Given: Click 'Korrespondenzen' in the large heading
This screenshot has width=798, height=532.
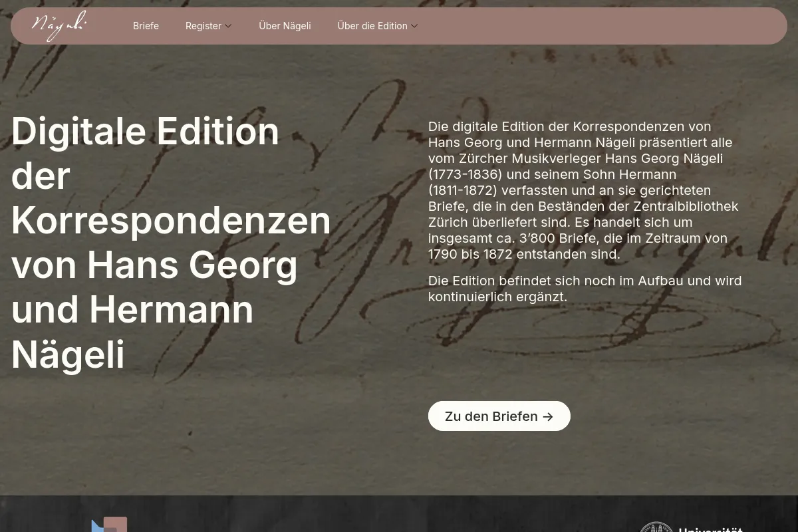Looking at the screenshot, I should (171, 220).
